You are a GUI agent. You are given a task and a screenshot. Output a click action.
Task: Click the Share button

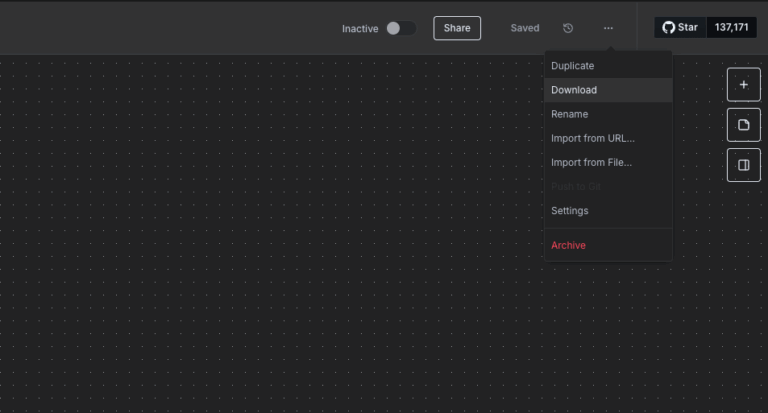coord(457,28)
